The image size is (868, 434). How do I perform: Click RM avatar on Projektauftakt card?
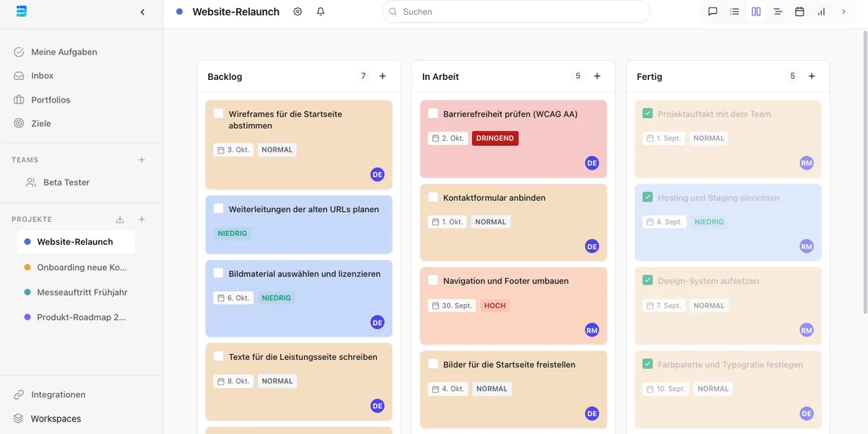click(x=806, y=163)
